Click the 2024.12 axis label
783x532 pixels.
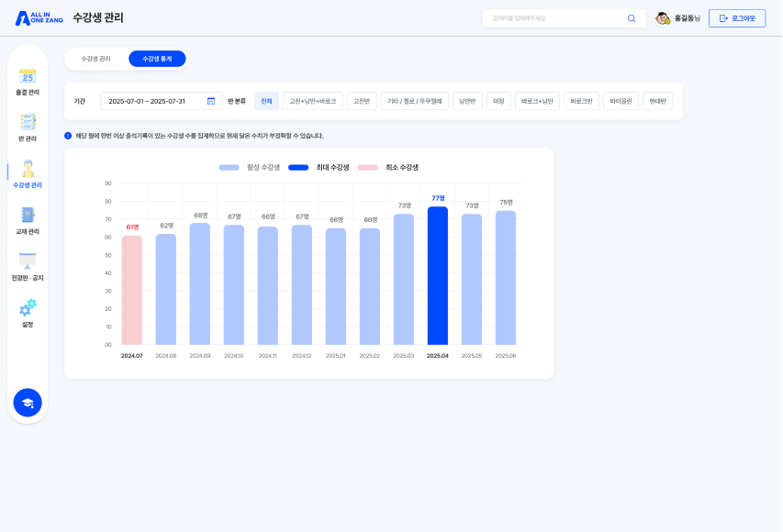coord(302,356)
